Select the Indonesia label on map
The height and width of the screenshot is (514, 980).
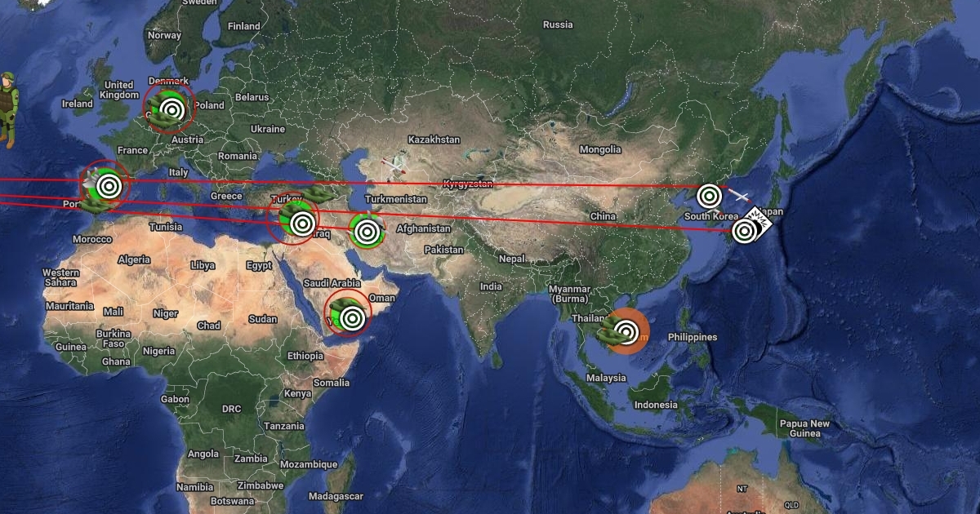point(656,405)
